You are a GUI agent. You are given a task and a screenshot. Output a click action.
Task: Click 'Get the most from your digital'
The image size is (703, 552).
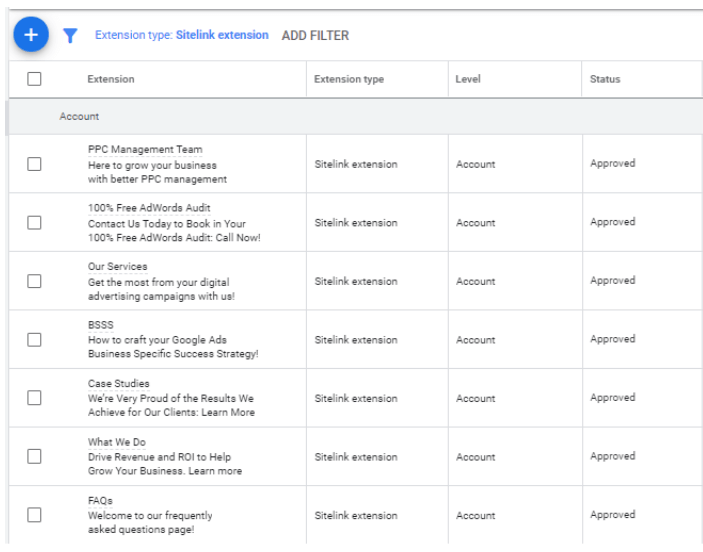pos(159,283)
